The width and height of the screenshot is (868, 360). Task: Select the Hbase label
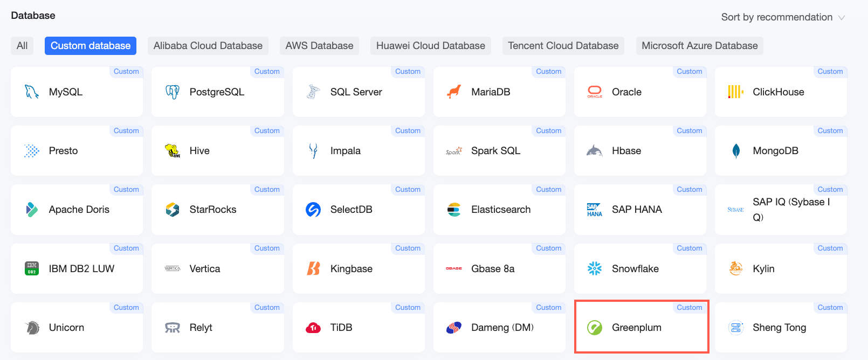coord(626,151)
